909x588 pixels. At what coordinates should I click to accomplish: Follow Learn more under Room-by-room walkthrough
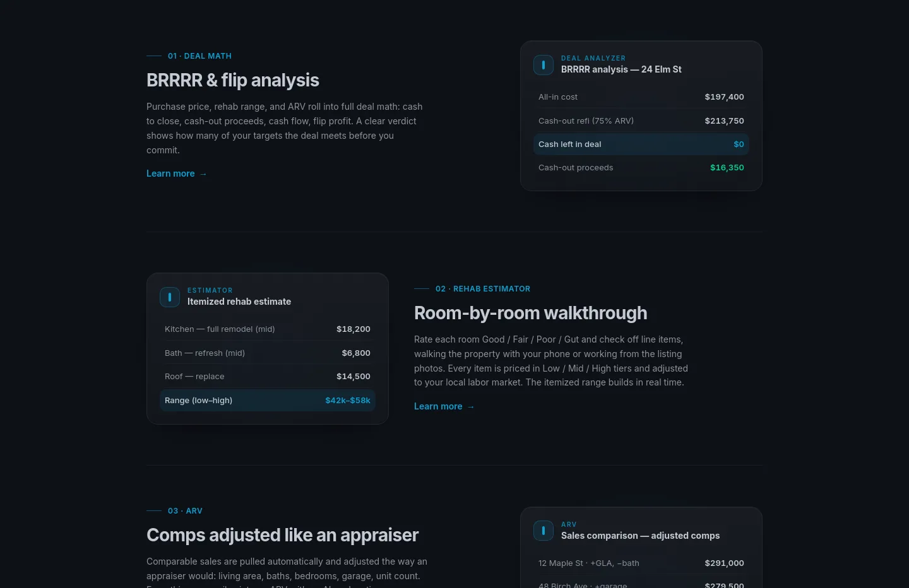tap(444, 406)
